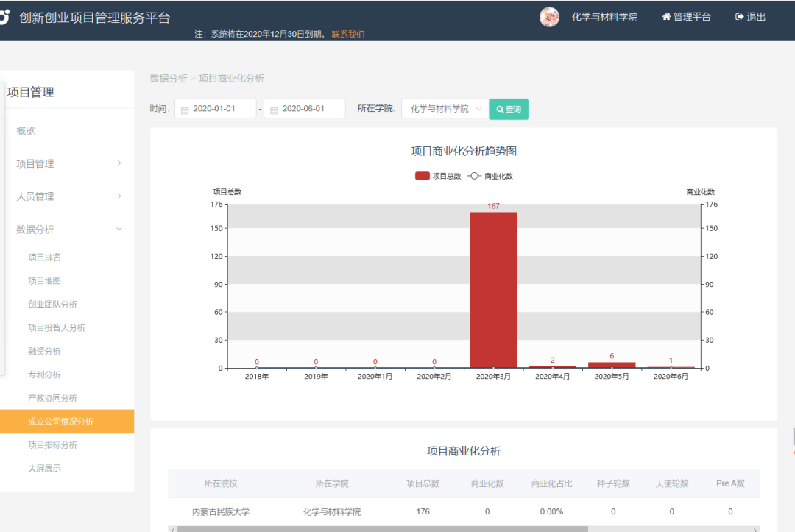Click the user avatar picture
This screenshot has height=532, width=795.
coord(549,17)
